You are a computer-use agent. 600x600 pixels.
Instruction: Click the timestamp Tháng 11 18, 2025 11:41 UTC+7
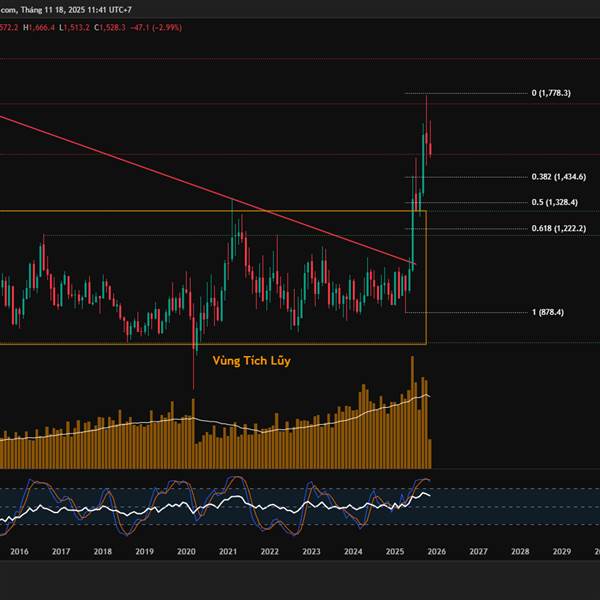[x=76, y=10]
